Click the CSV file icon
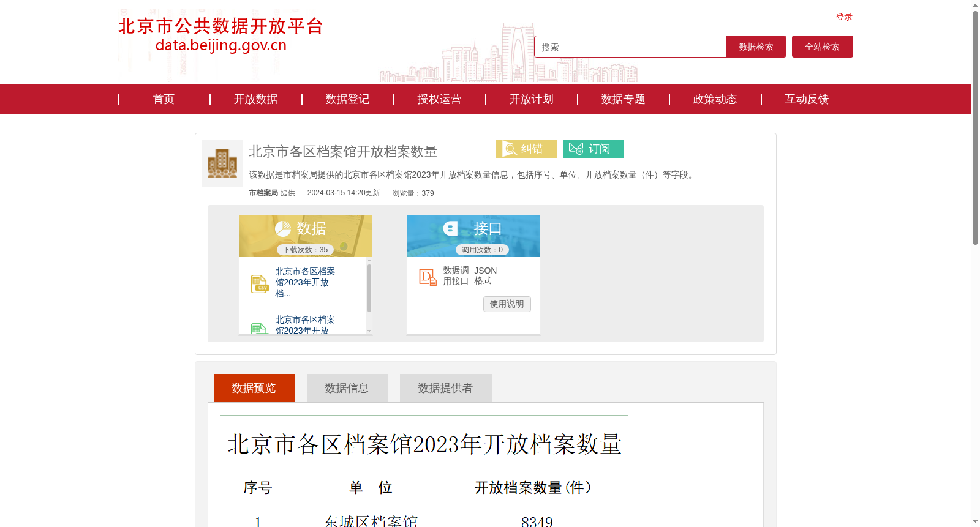This screenshot has height=527, width=980. click(x=260, y=284)
